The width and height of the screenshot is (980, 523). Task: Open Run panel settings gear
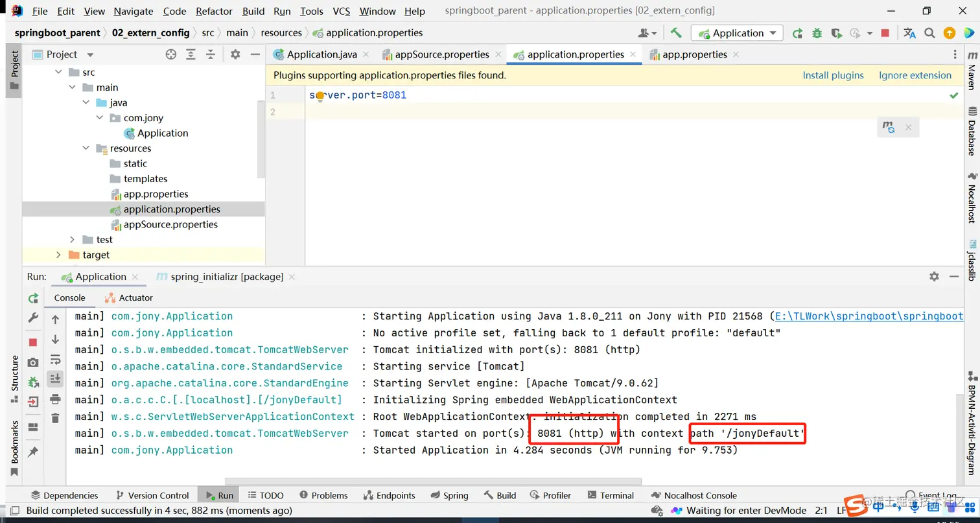click(934, 277)
